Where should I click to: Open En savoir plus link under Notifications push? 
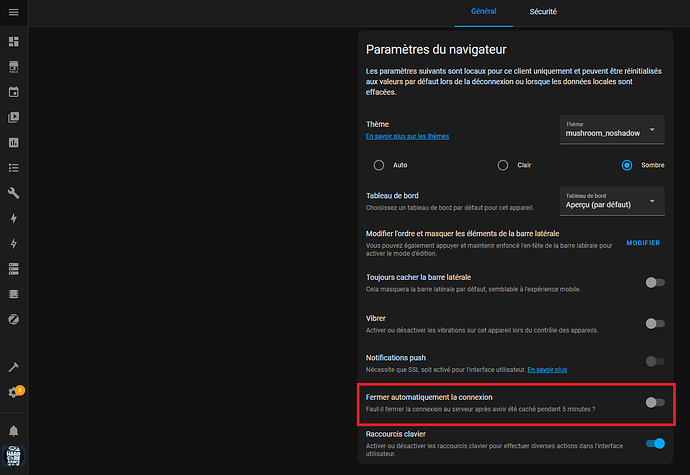[547, 370]
